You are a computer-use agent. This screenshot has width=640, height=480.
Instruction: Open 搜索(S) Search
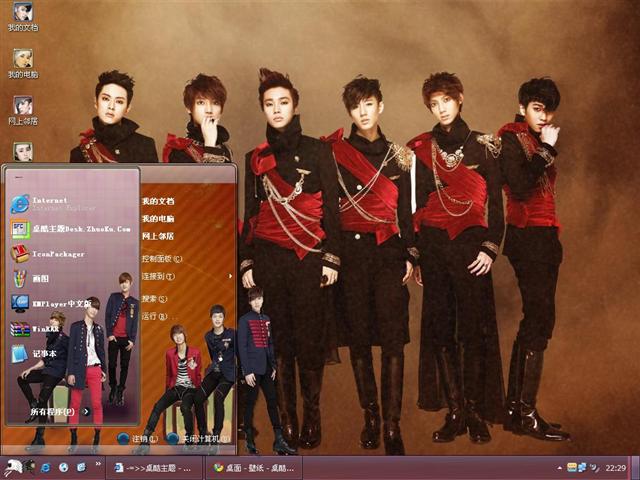tap(155, 299)
